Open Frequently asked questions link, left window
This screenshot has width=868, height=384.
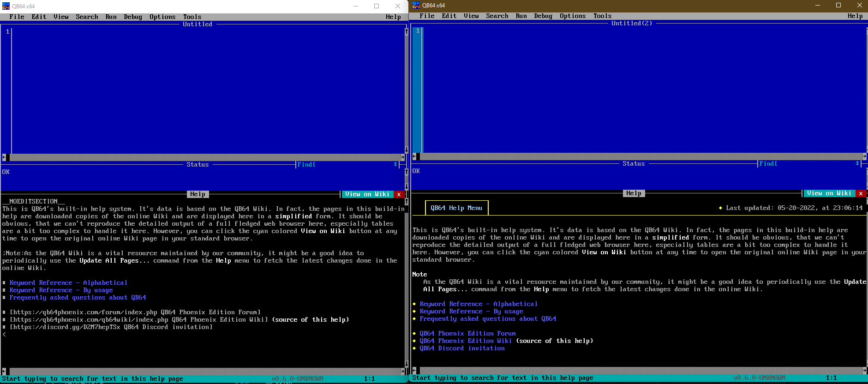(x=78, y=298)
